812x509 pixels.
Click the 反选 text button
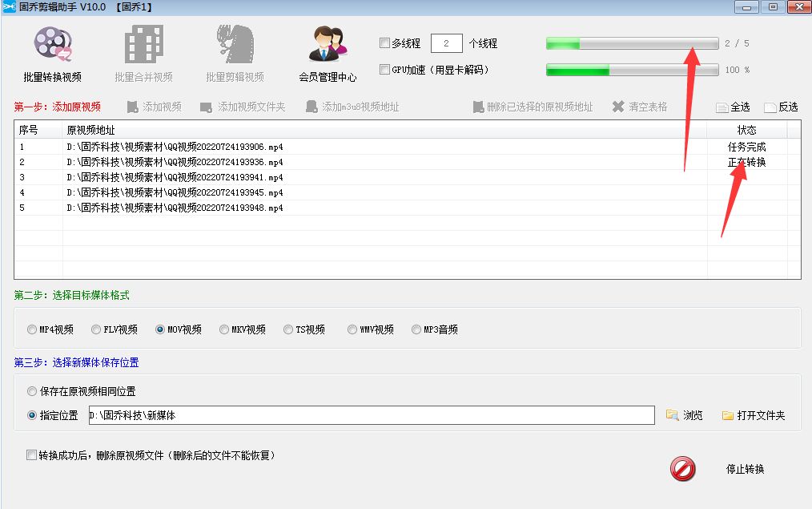788,107
